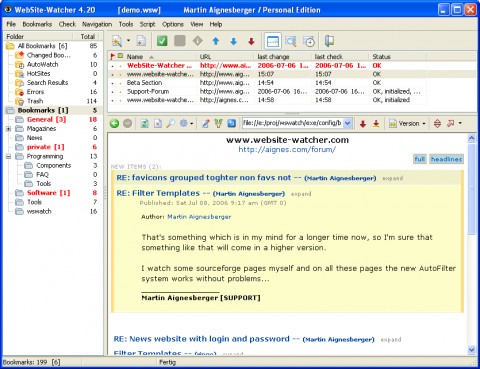
Task: Click the pink diagonal arrow icon
Action: (x=451, y=124)
